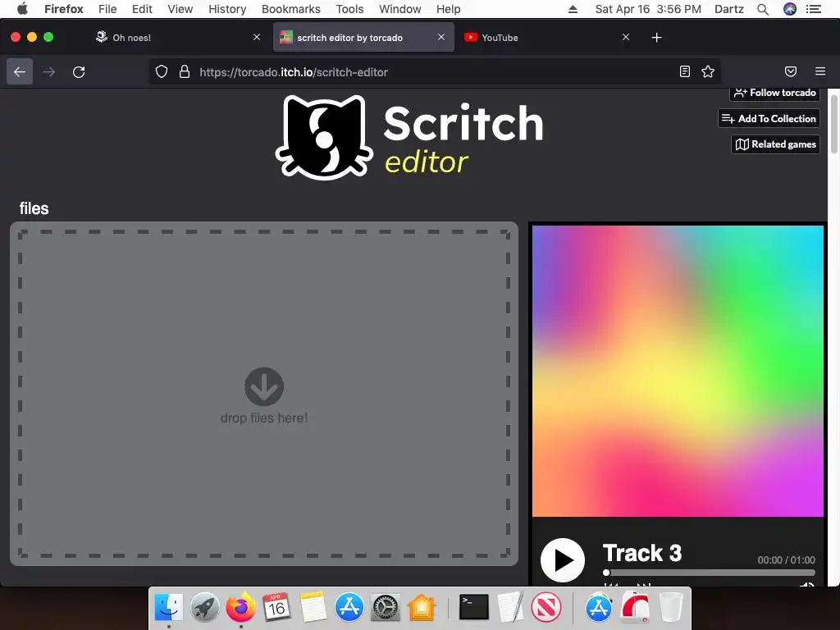The width and height of the screenshot is (840, 630).
Task: Open Trash from the Dock
Action: coord(671,608)
